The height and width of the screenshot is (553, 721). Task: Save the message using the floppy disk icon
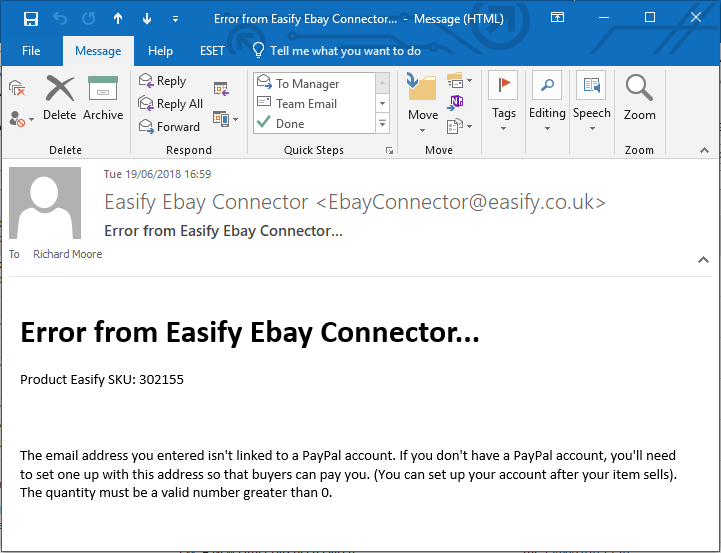(x=31, y=19)
